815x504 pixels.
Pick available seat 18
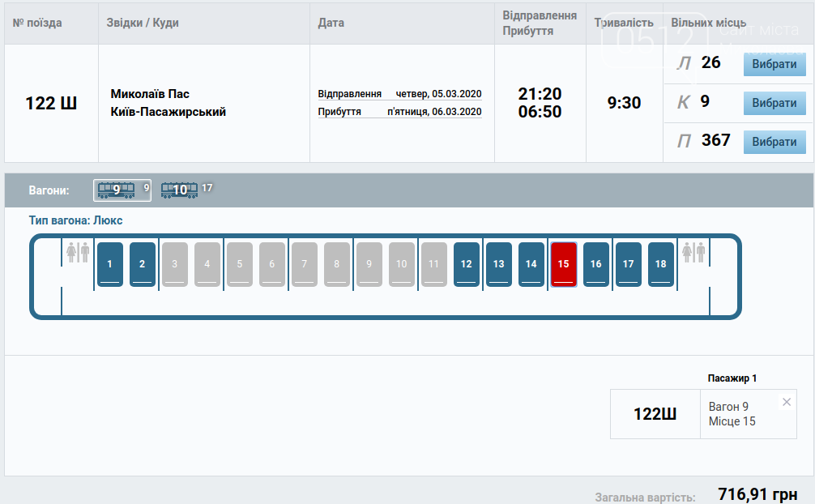[660, 264]
